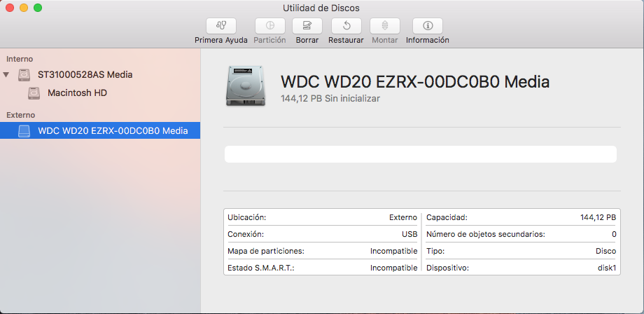Minimize the window with yellow button

pos(24,8)
